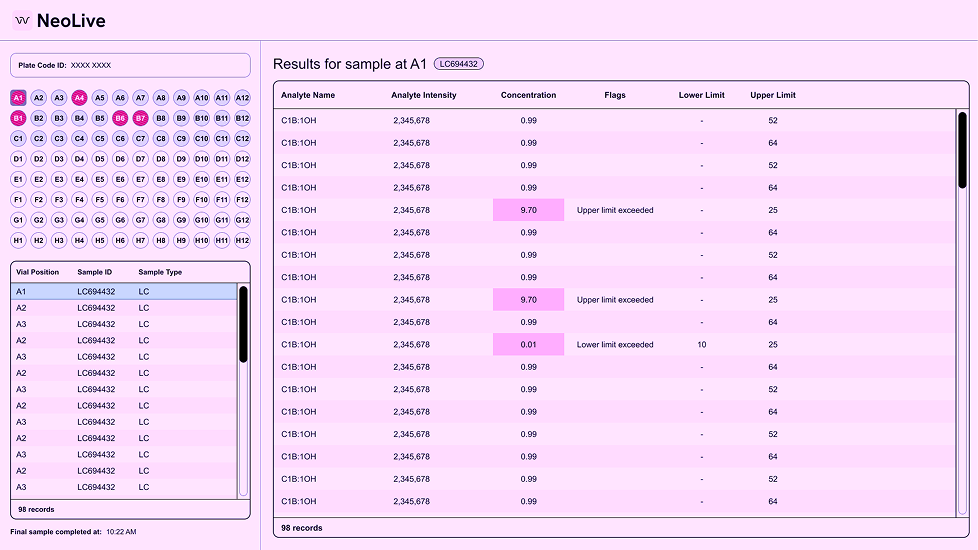
Task: Select the highlighted A1 sample row
Action: 124,291
